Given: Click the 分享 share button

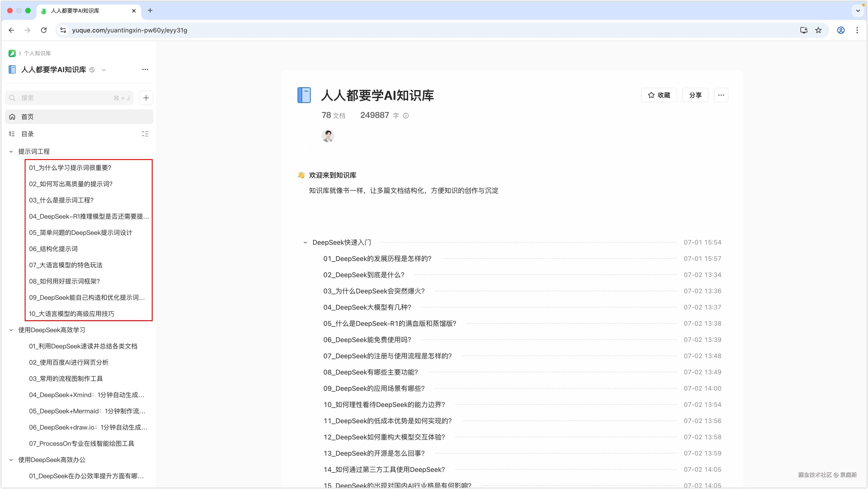Looking at the screenshot, I should click(x=695, y=95).
